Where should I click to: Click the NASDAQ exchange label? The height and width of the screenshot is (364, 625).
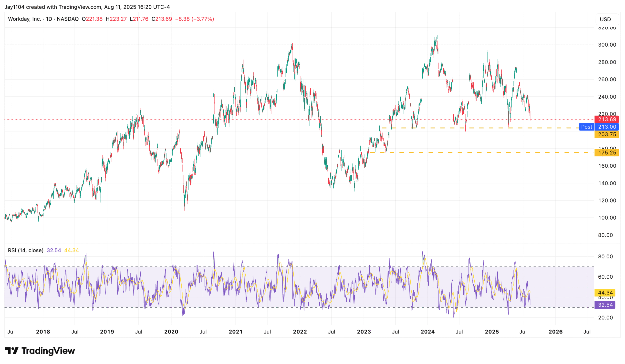[68, 19]
